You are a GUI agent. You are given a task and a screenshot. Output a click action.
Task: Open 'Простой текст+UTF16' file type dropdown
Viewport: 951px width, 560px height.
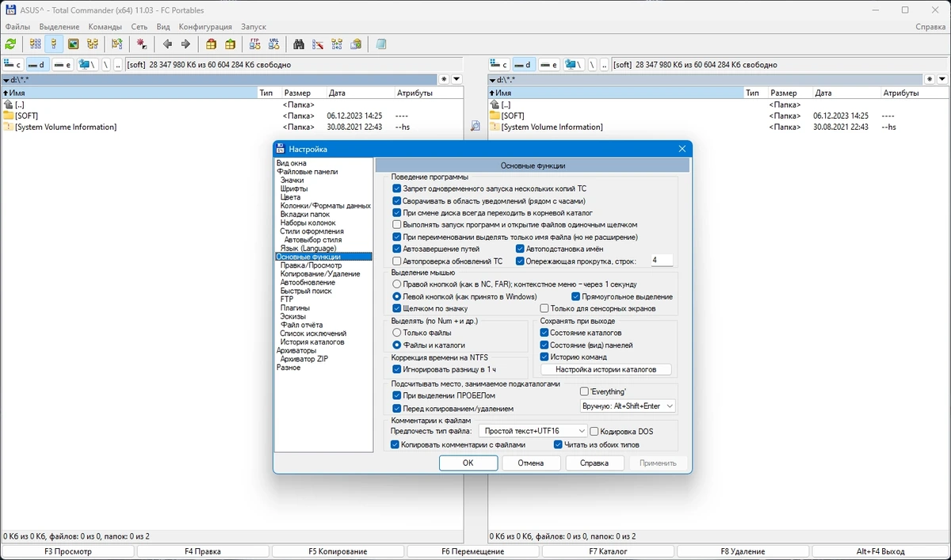[533, 431]
